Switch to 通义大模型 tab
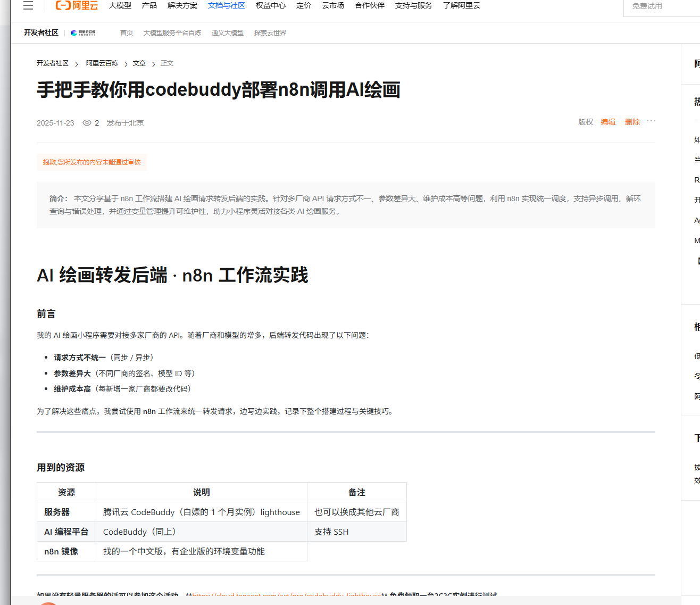700x605 pixels. (x=228, y=33)
